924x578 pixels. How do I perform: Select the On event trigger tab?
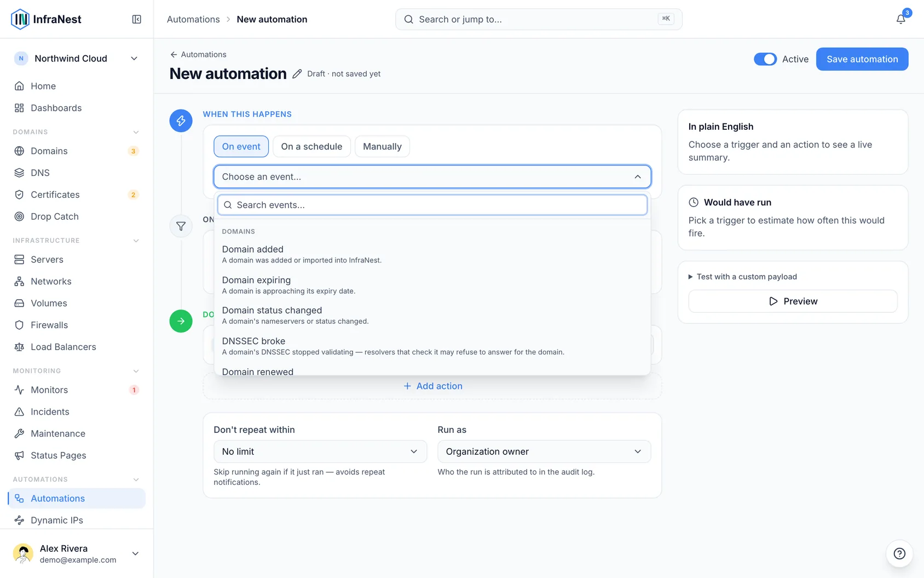[241, 146]
